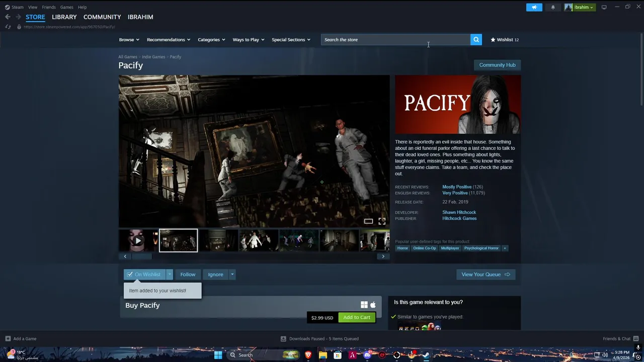Expand the Categories menu
This screenshot has width=644, height=362.
tap(211, 40)
